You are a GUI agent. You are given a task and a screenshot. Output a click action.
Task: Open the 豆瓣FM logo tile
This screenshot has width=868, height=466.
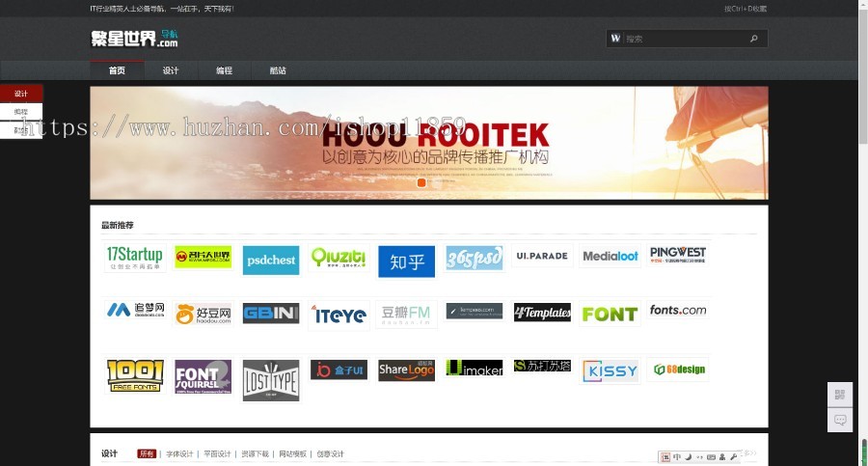click(406, 315)
